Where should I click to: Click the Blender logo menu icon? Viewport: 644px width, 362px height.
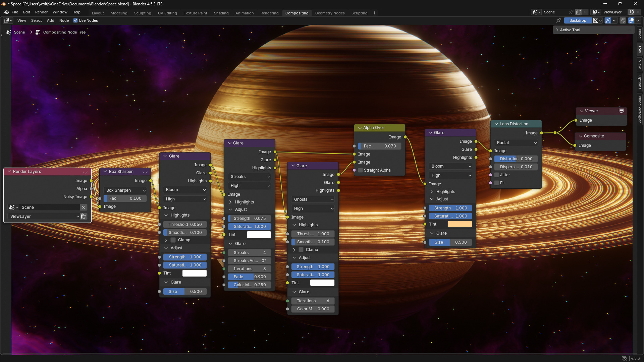pos(6,12)
